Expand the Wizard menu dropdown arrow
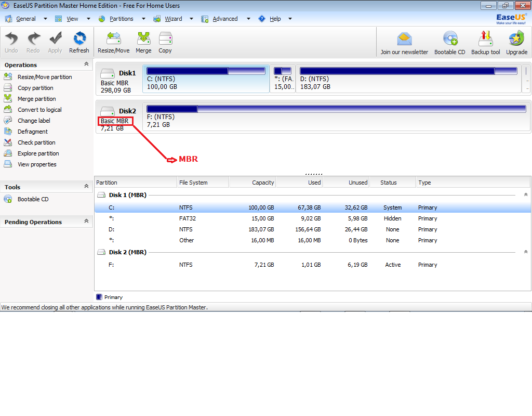The width and height of the screenshot is (532, 416). [x=191, y=19]
